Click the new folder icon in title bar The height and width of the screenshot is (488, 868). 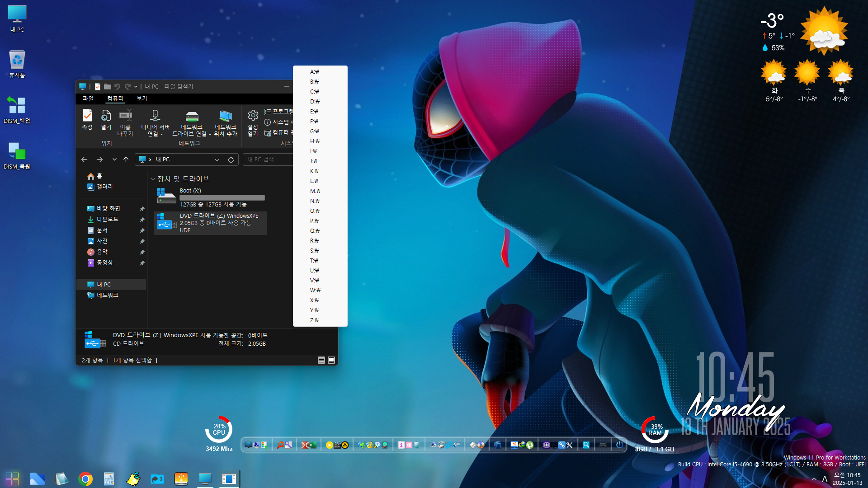click(108, 86)
